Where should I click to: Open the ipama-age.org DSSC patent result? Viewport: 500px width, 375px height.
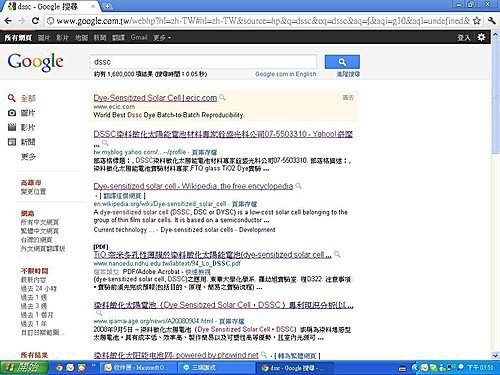223,305
